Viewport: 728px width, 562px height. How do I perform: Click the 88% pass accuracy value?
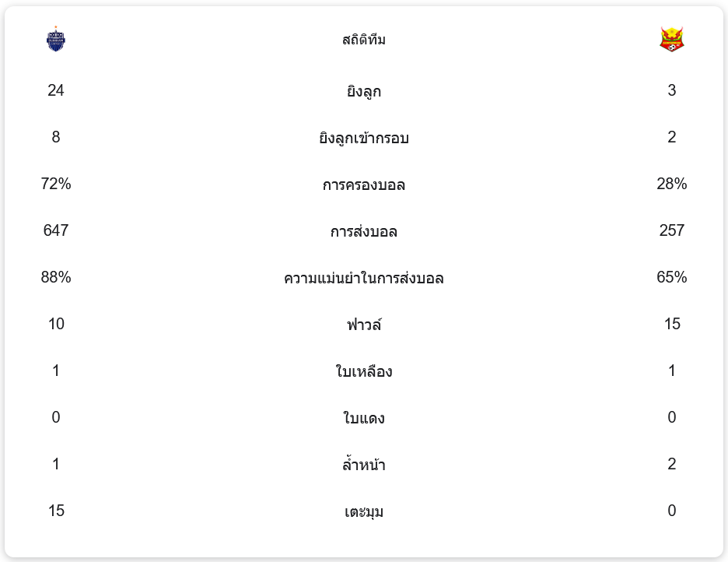point(56,278)
